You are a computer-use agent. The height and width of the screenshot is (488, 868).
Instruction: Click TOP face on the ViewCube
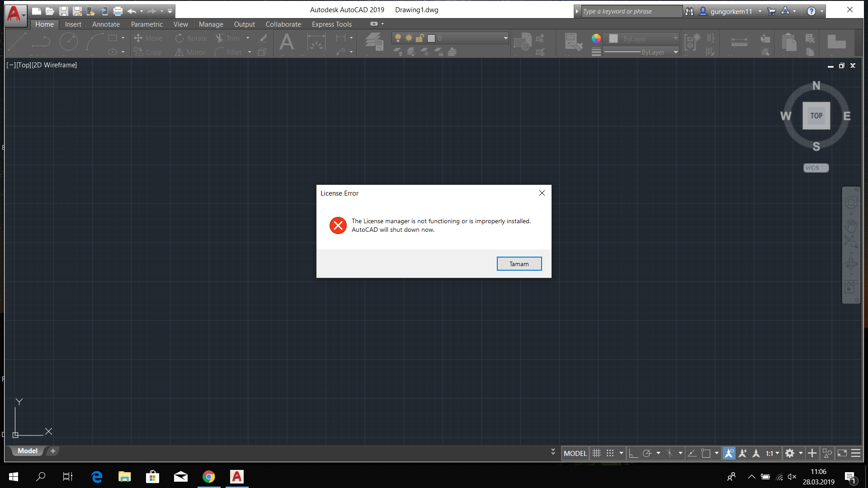pyautogui.click(x=816, y=116)
